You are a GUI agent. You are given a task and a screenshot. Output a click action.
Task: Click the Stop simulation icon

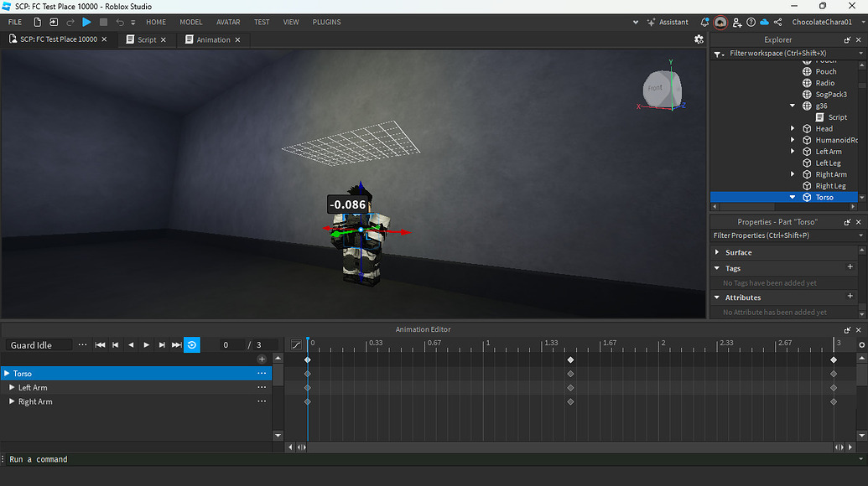click(x=103, y=23)
